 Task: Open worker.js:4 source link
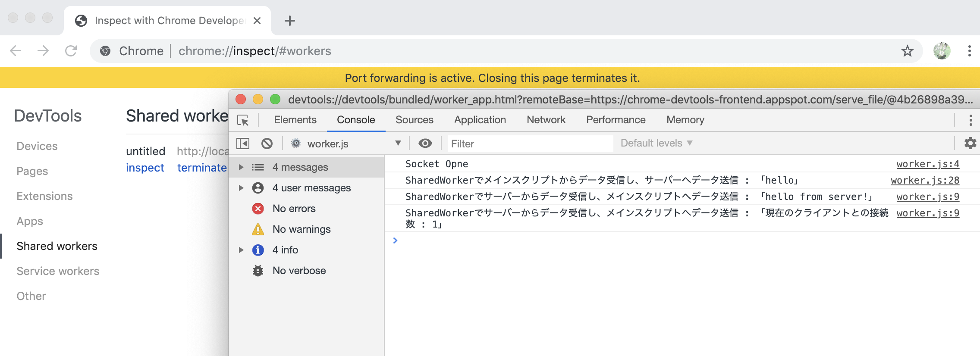coord(928,164)
